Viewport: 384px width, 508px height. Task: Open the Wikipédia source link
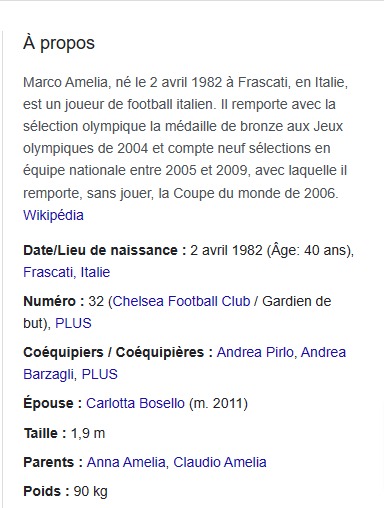tap(53, 215)
